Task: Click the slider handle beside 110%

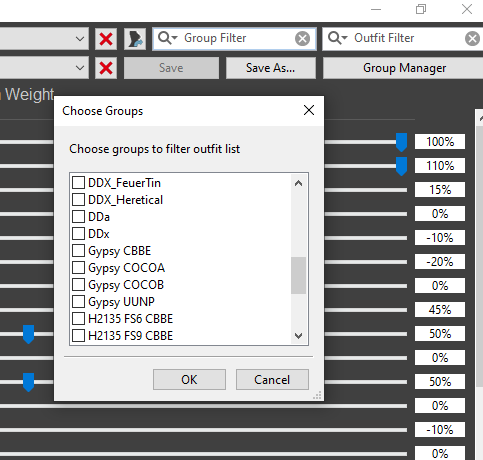Action: pos(401,166)
